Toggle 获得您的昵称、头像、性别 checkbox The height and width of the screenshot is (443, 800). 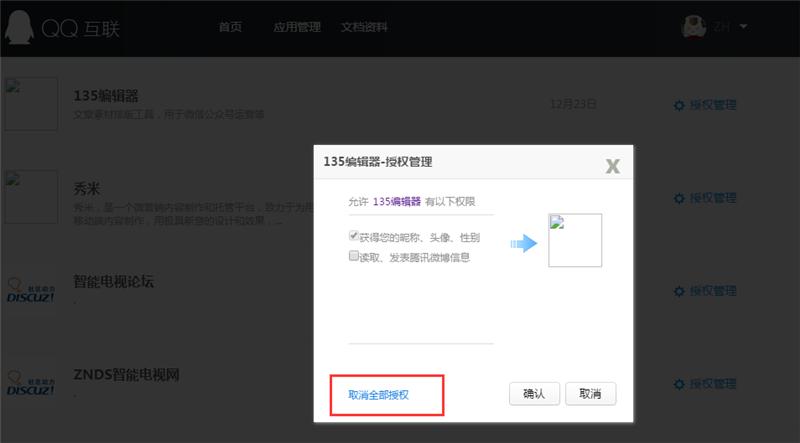(354, 235)
